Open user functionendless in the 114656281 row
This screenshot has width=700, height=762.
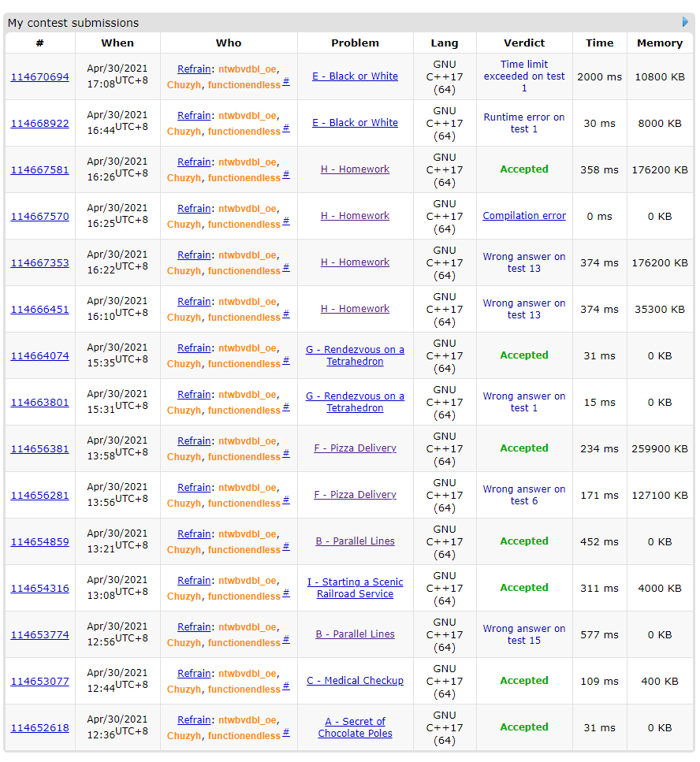[244, 504]
